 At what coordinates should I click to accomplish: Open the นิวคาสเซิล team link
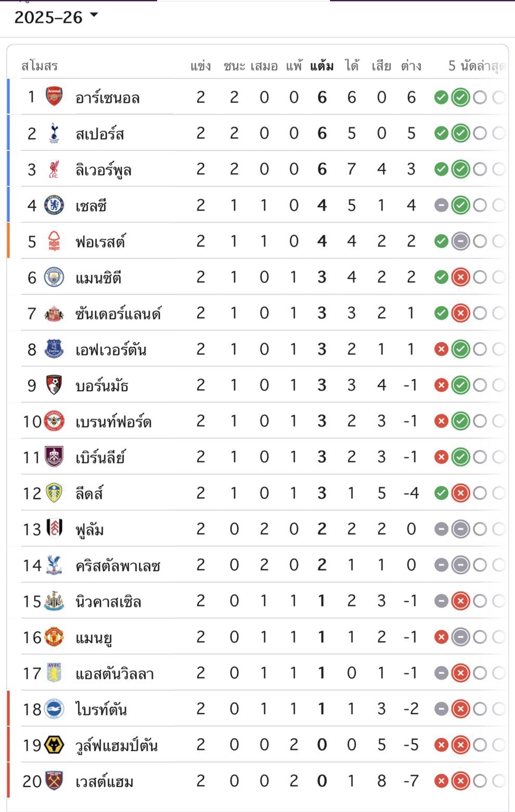coord(108,601)
